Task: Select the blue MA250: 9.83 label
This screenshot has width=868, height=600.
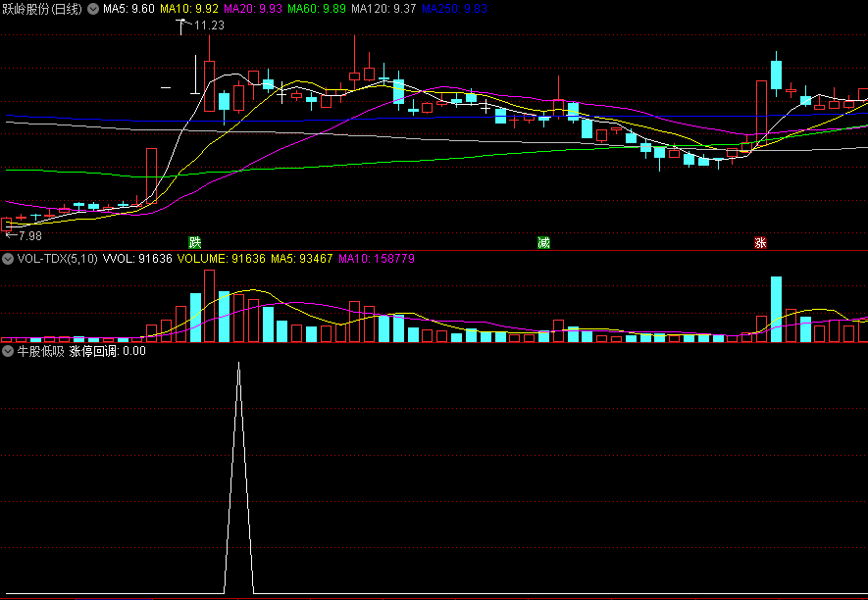Action: 454,9
